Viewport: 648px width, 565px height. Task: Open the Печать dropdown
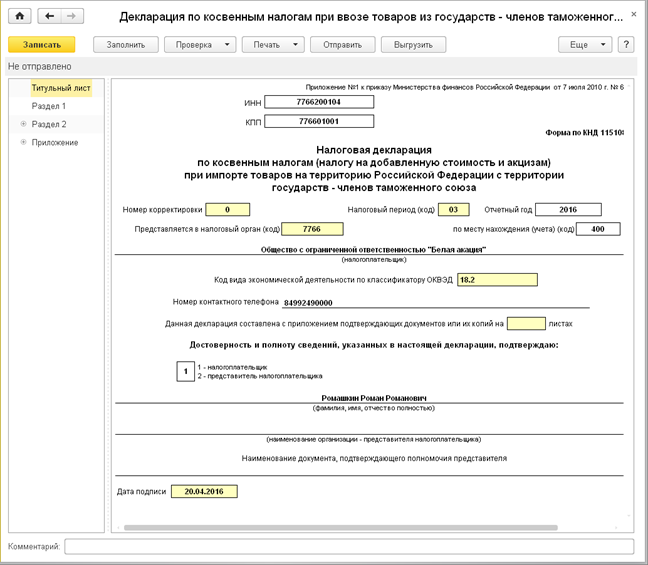pyautogui.click(x=273, y=45)
